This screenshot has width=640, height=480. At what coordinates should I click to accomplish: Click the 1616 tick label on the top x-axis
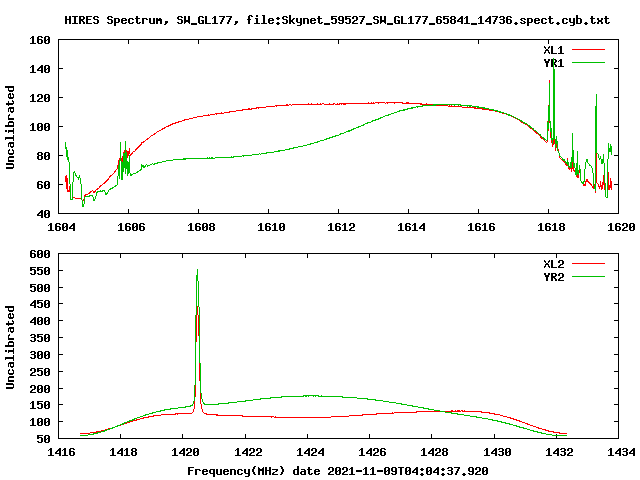click(x=481, y=227)
